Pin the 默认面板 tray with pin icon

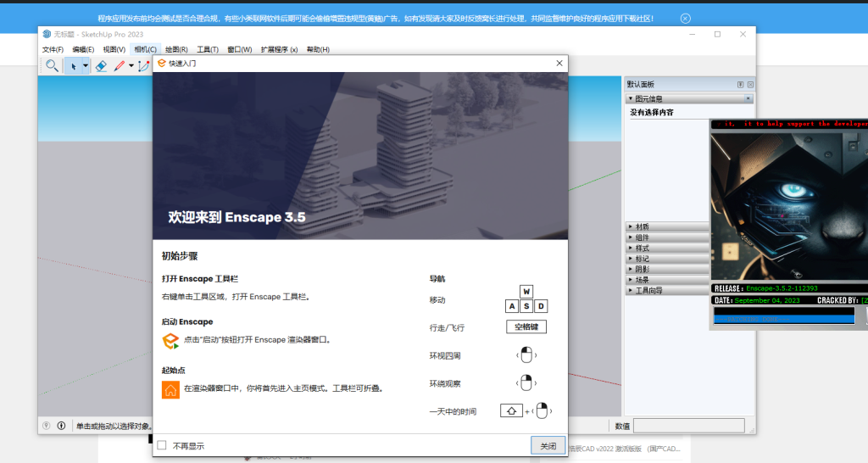740,84
